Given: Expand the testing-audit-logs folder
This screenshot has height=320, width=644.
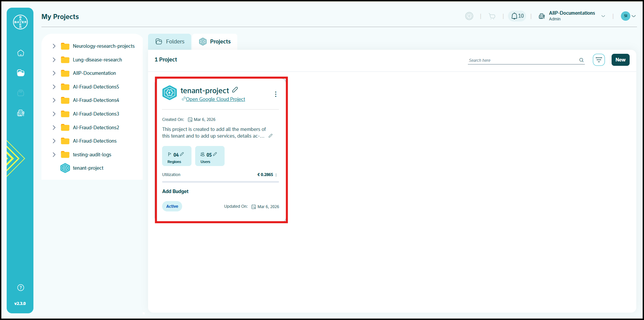Looking at the screenshot, I should tap(54, 155).
